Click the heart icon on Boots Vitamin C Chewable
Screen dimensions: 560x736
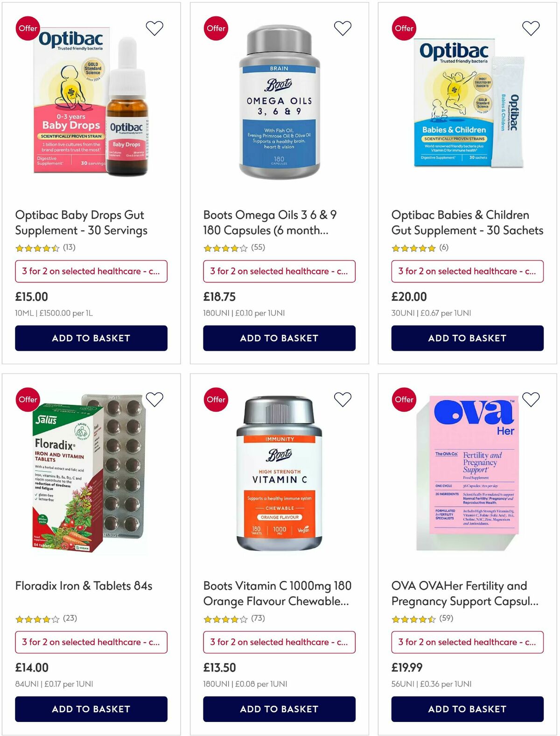click(x=342, y=399)
